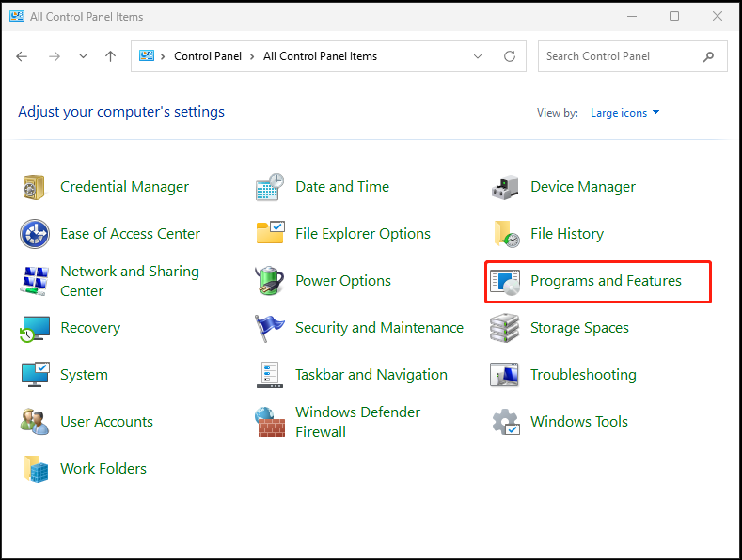Image resolution: width=742 pixels, height=560 pixels.
Task: Open the File Explorer Options folder icon
Action: [x=270, y=233]
